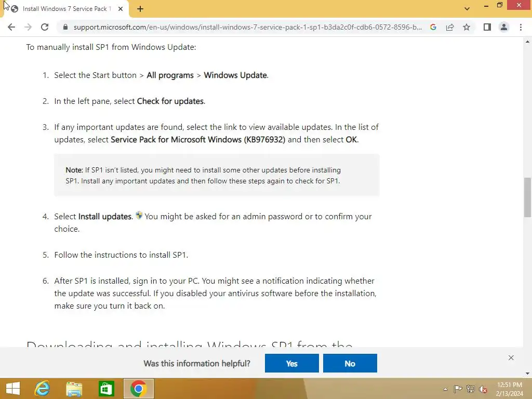532x399 pixels.
Task: Open the Windows Start button
Action: [x=13, y=389]
